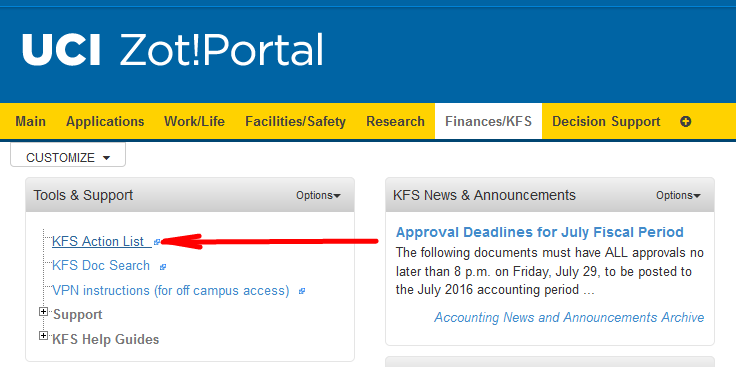Go to the Research tab
This screenshot has height=368, width=736.
click(395, 122)
